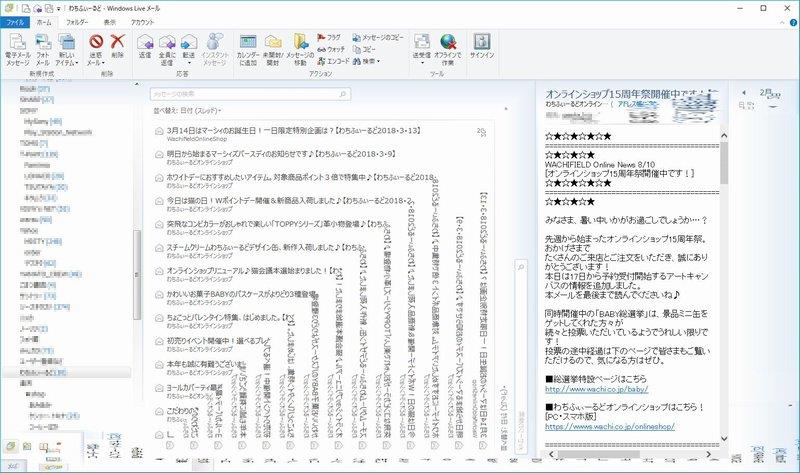This screenshot has height=473, width=800.
Task: Click メッセージのコピー in the ribbon
Action: (x=378, y=37)
